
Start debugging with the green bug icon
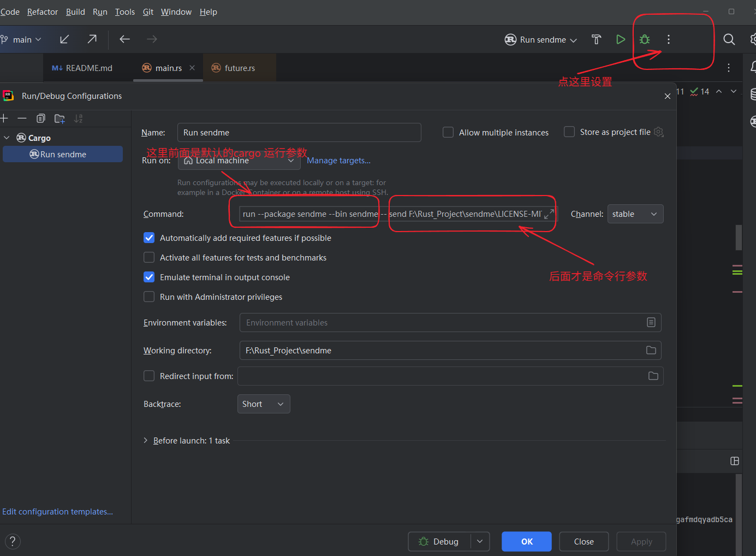coord(645,39)
